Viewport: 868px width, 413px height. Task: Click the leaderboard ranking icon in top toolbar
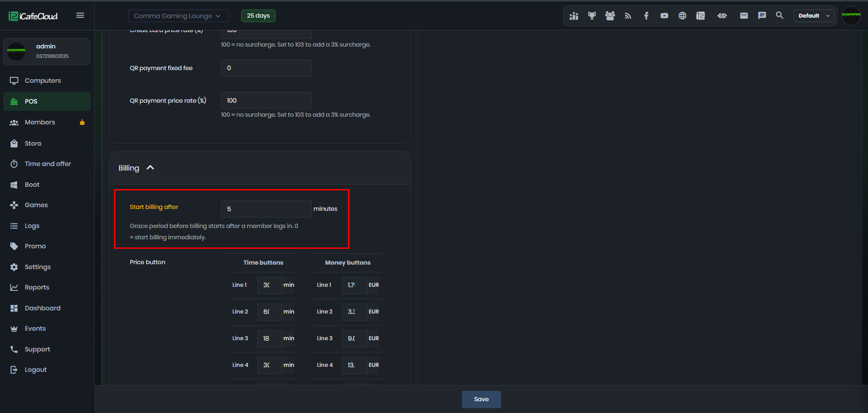click(x=574, y=16)
